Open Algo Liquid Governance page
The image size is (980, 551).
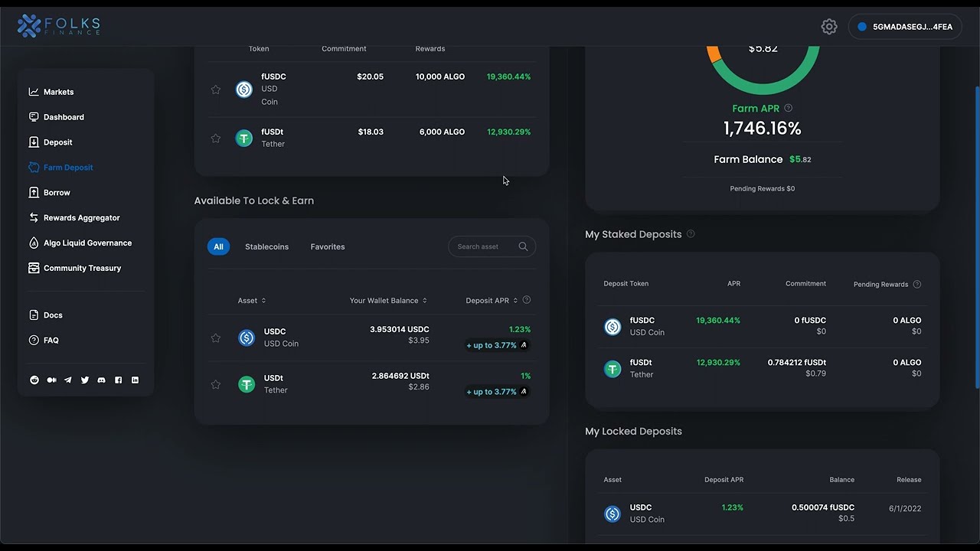(80, 243)
